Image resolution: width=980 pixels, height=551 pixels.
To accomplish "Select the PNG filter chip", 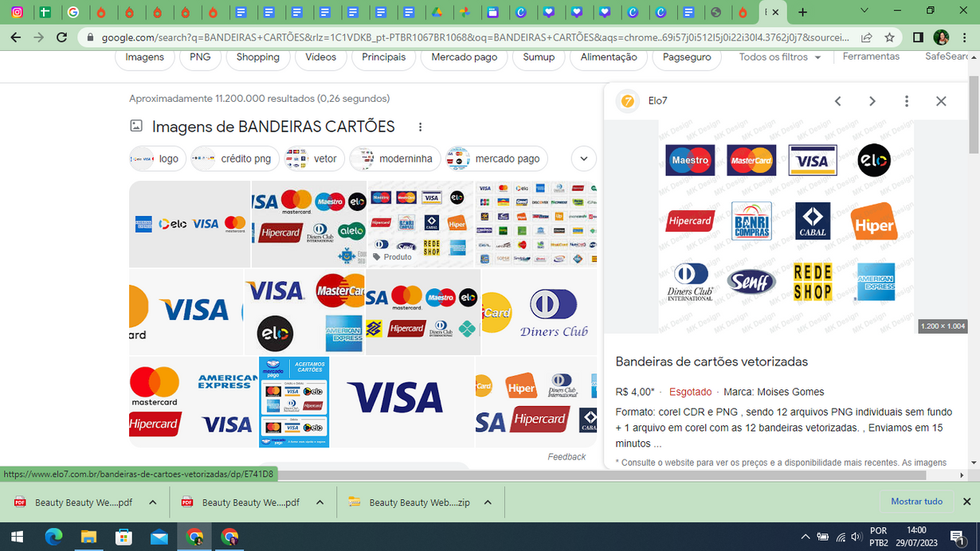I will (200, 57).
